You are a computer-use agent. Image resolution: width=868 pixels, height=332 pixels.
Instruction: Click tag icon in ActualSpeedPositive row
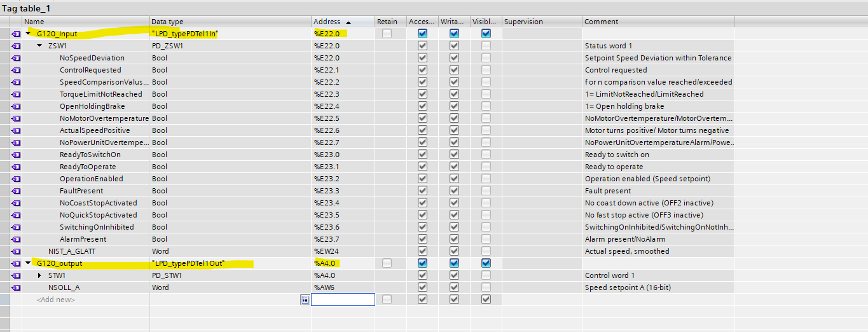point(16,130)
